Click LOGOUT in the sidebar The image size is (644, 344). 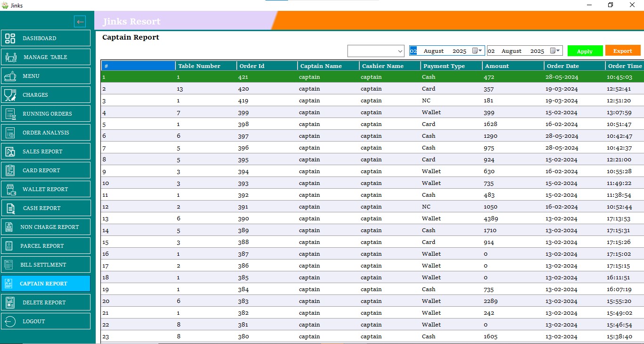[x=46, y=321]
